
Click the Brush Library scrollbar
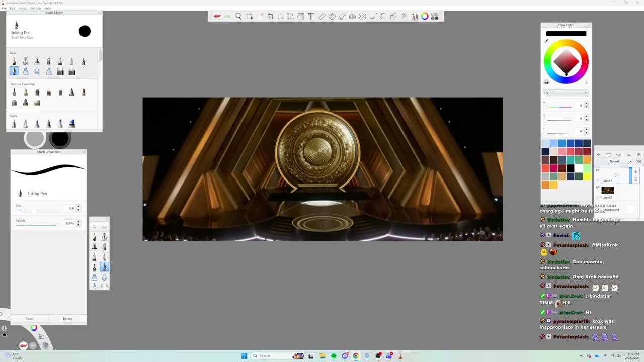coord(100,55)
